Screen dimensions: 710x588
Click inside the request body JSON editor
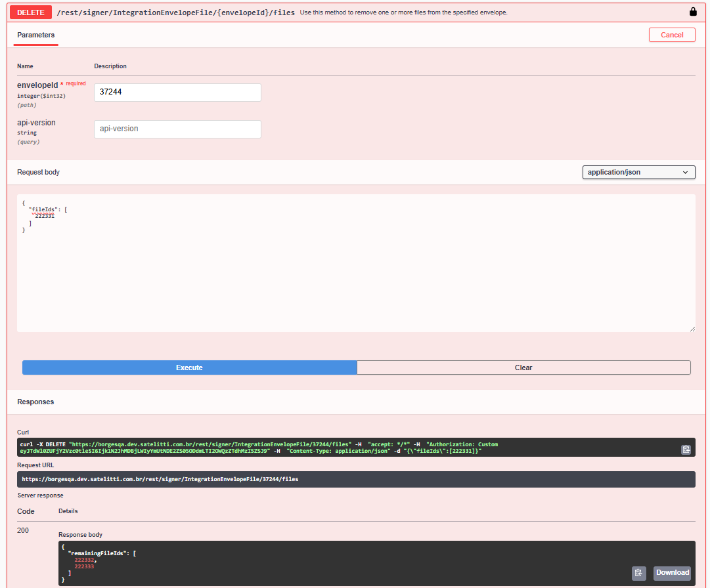pos(355,276)
